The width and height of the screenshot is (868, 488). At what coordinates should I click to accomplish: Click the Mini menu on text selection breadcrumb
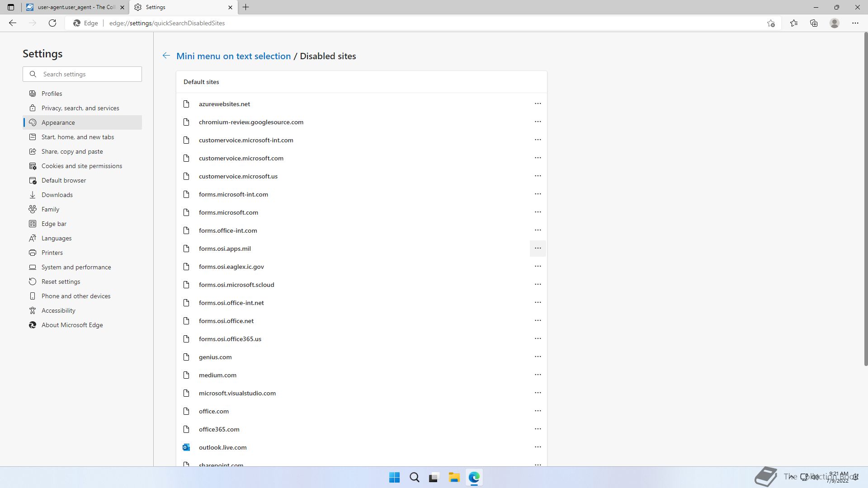point(233,56)
